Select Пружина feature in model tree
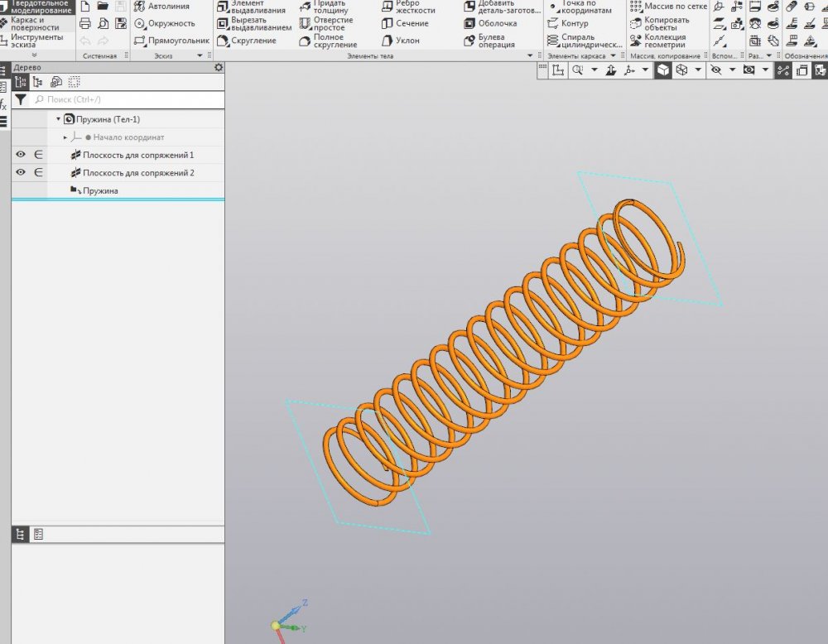 (x=99, y=191)
